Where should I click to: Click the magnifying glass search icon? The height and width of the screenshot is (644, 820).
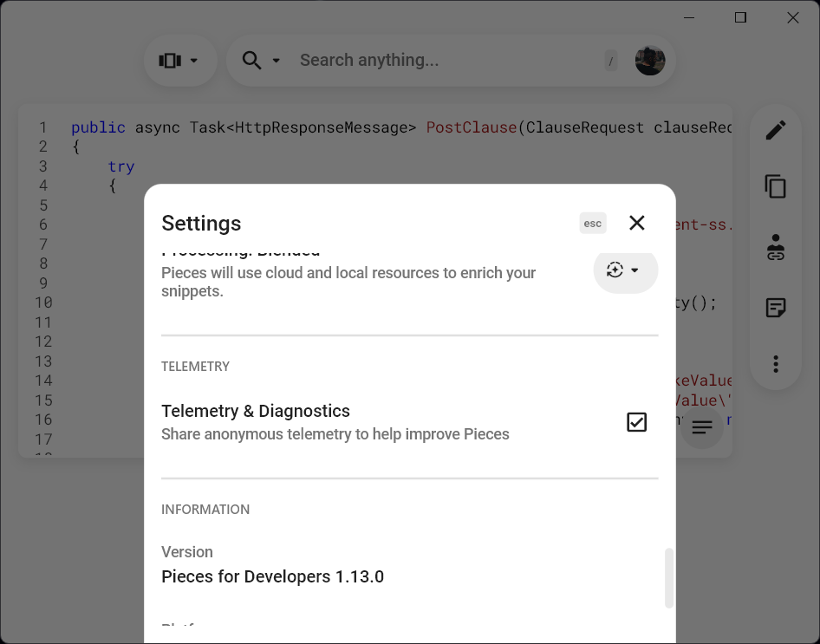(x=251, y=60)
